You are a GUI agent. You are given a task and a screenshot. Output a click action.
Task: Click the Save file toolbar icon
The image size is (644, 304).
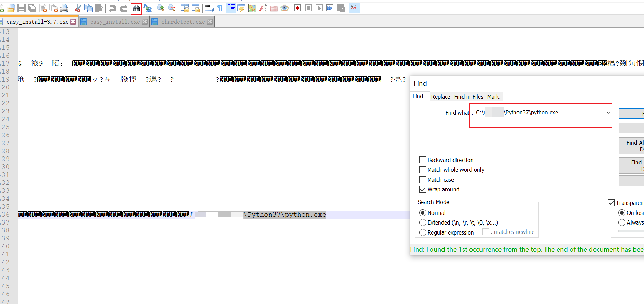click(21, 8)
